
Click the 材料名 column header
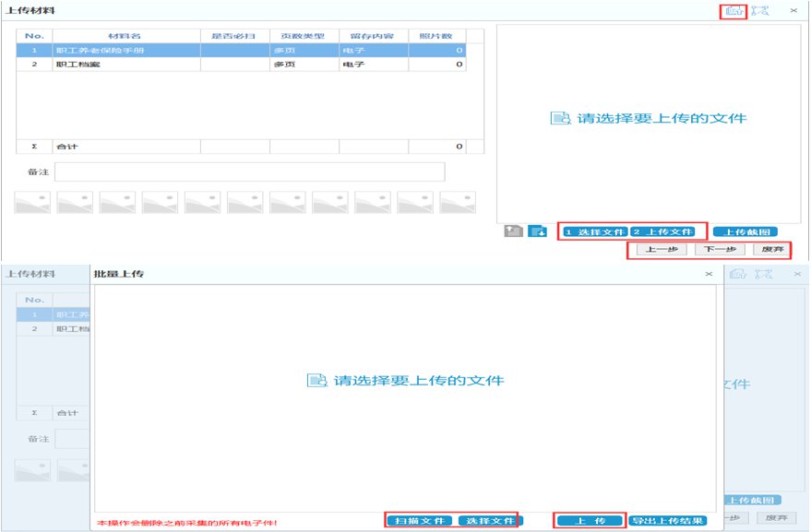click(126, 36)
